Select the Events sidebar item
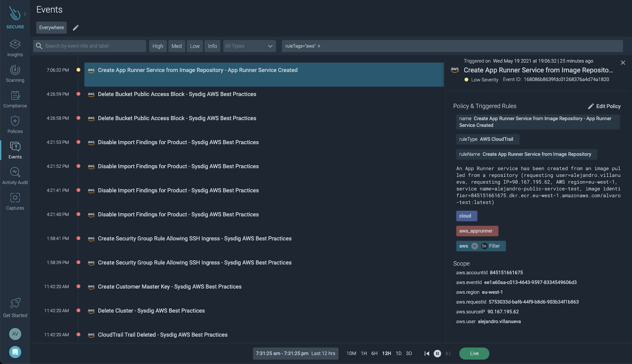 [x=15, y=150]
